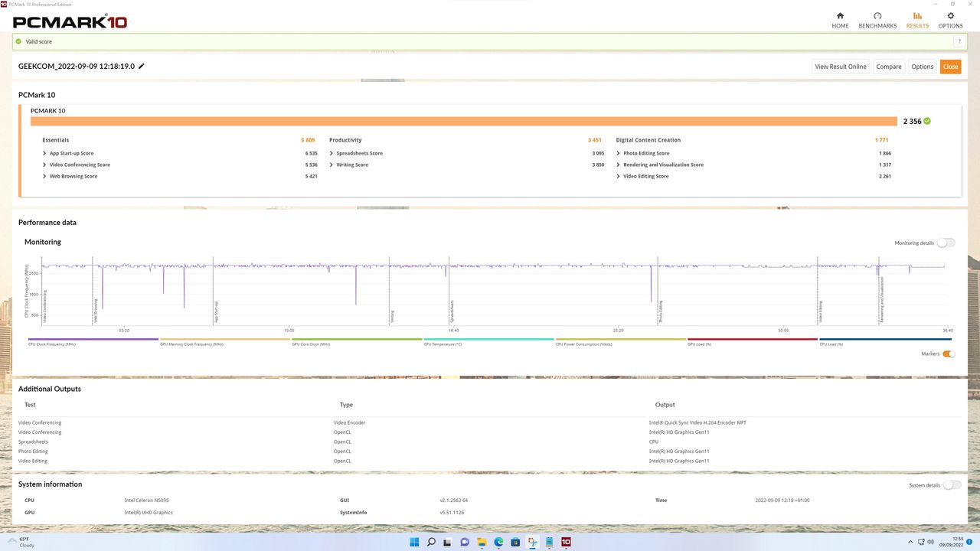Open Microsoft Edge from taskbar
Viewport: 980px width, 551px height.
(498, 542)
